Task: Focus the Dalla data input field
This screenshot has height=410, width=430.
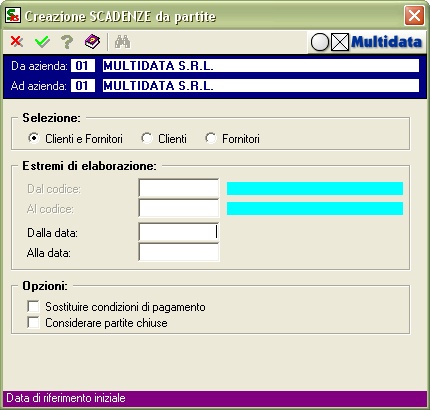Action: click(179, 232)
